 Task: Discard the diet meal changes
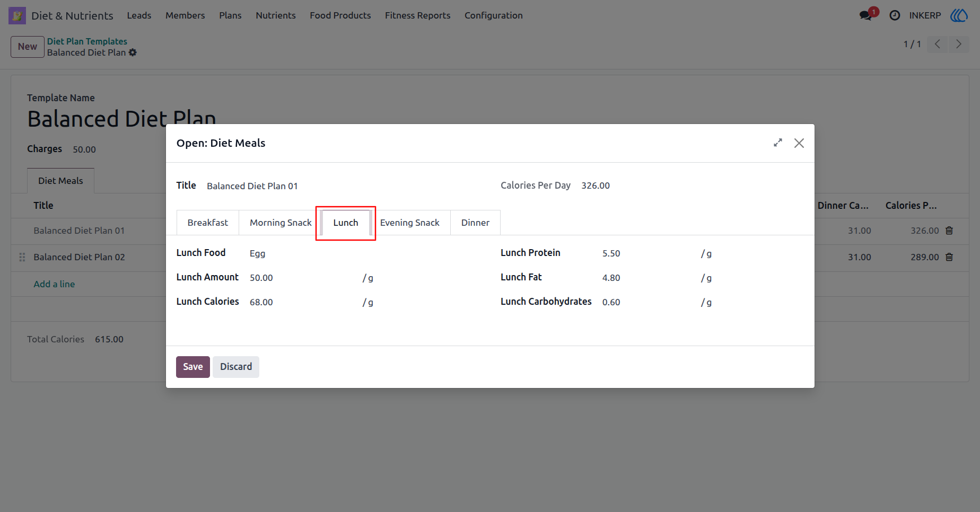(236, 367)
